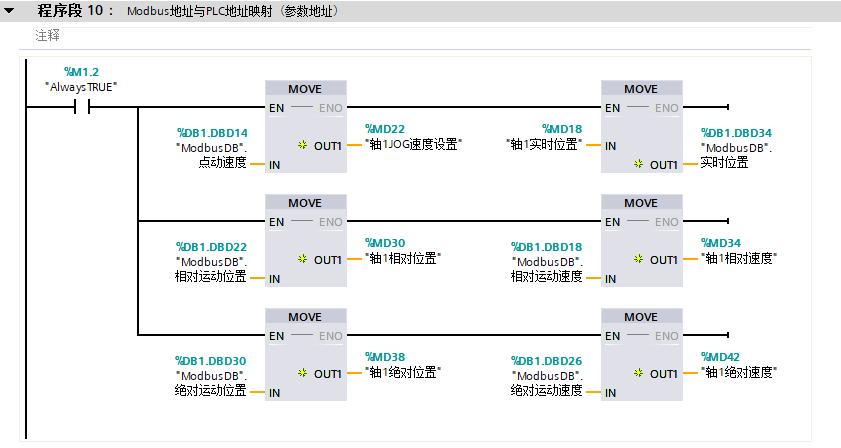The image size is (841, 448).
Task: Select the %DB1.DBD30 input address
Action: pyautogui.click(x=211, y=361)
